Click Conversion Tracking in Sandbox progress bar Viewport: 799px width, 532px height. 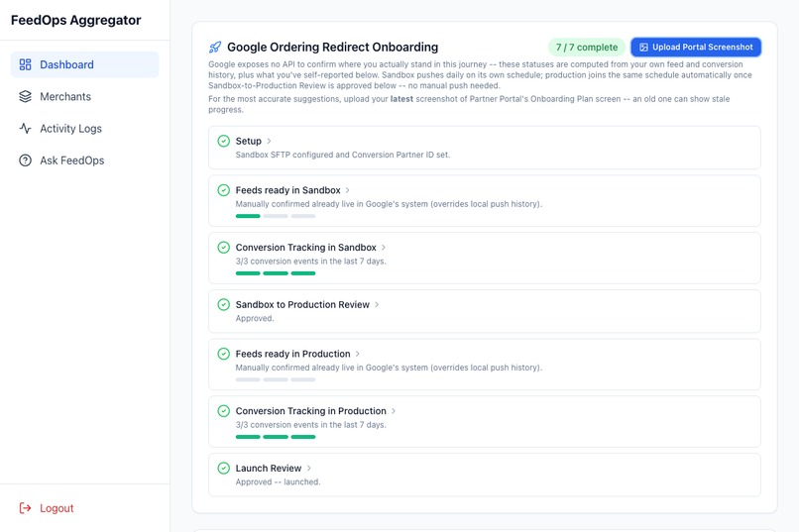[x=276, y=273]
